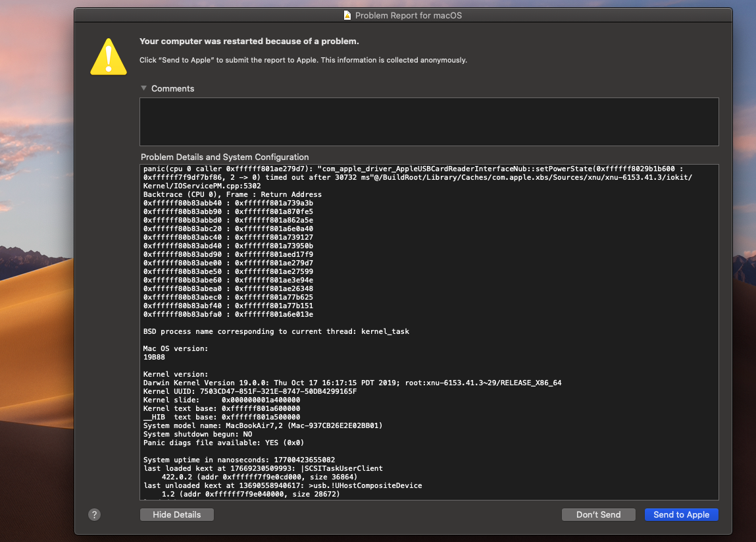The width and height of the screenshot is (756, 542).
Task: Click the last unloaded kext UHostCompositeDevice line
Action: [x=282, y=485]
